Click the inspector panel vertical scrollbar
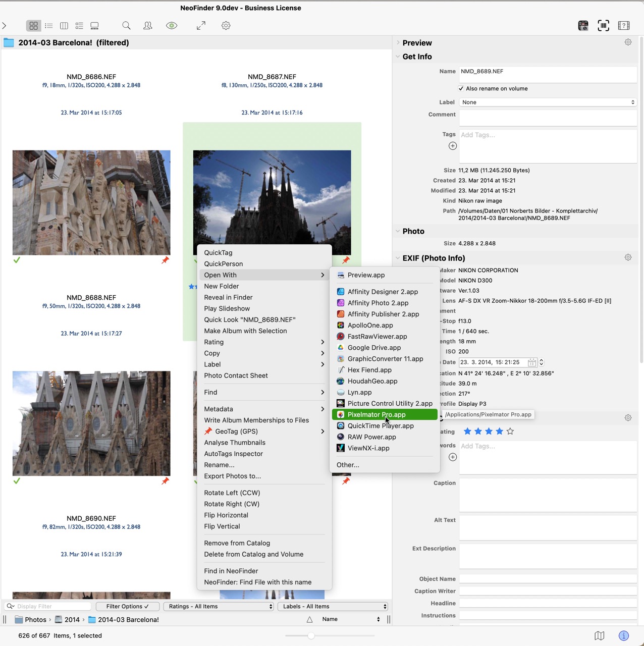The height and width of the screenshot is (646, 644). (x=641, y=200)
